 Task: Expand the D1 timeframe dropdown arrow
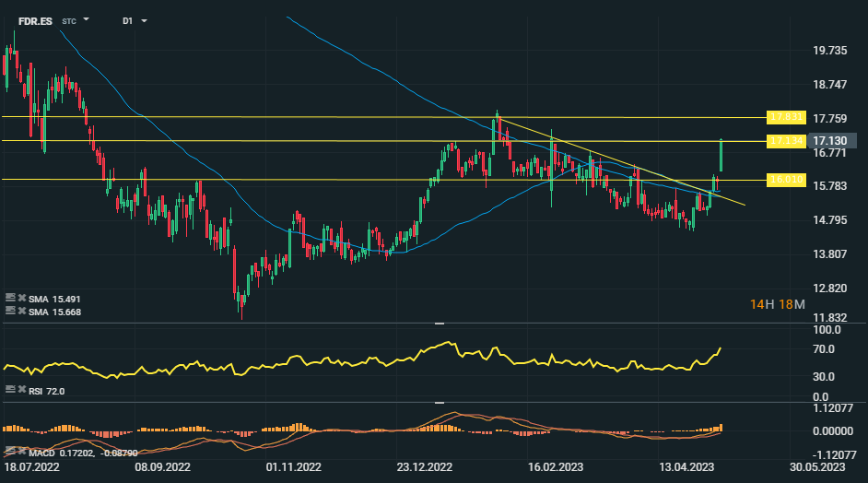(x=144, y=21)
